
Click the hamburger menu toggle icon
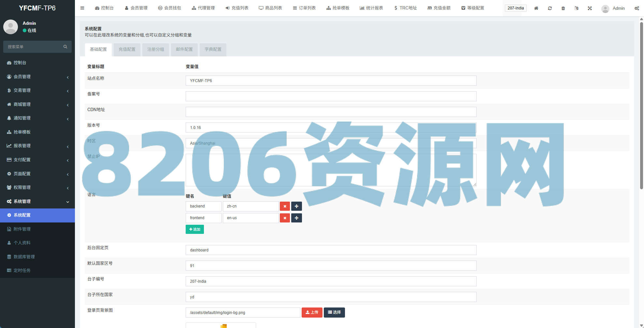[x=82, y=8]
